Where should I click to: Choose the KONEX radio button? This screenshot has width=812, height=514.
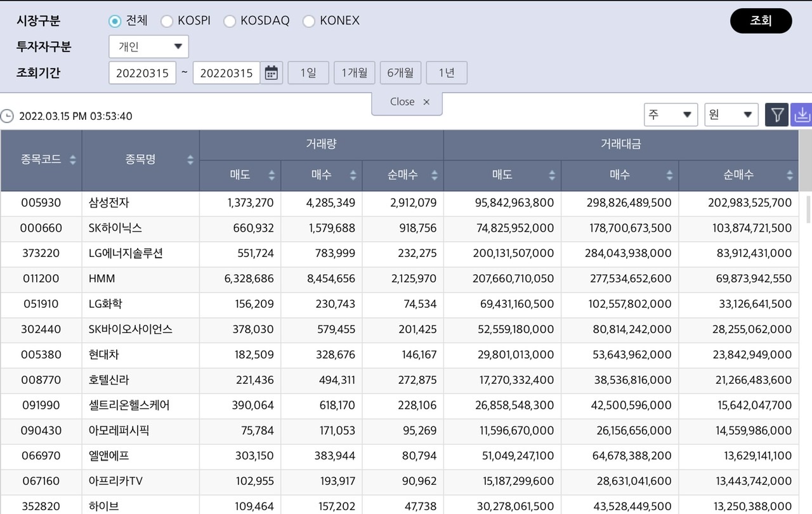(x=309, y=22)
